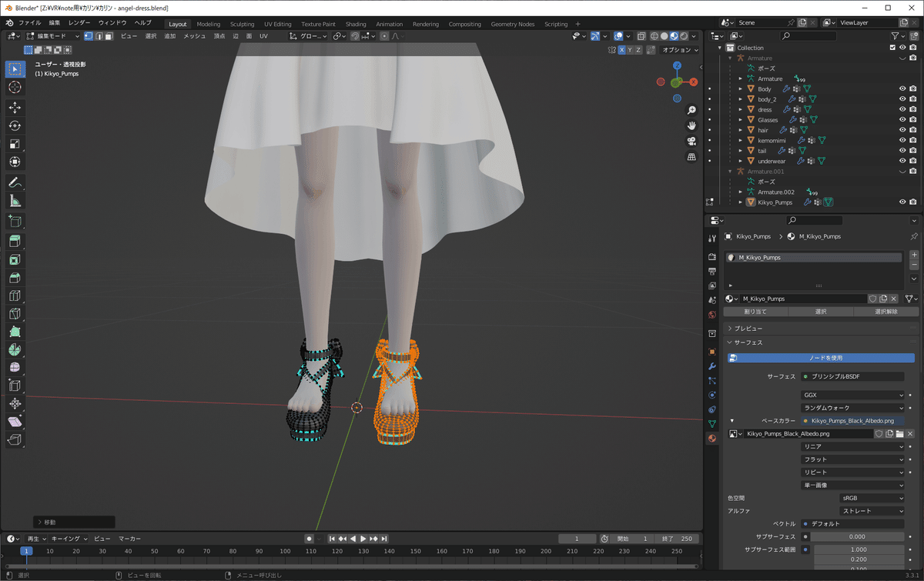This screenshot has height=581, width=924.
Task: Activate the Cursor tool
Action: tap(15, 88)
